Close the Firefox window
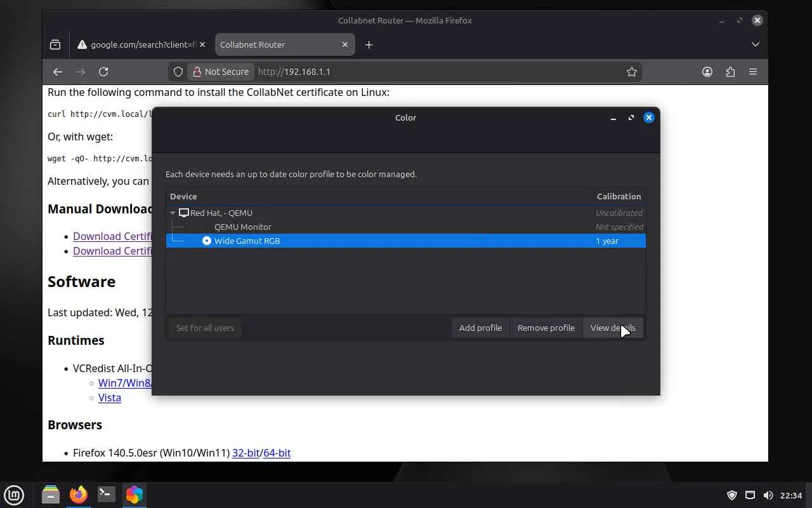 (757, 20)
